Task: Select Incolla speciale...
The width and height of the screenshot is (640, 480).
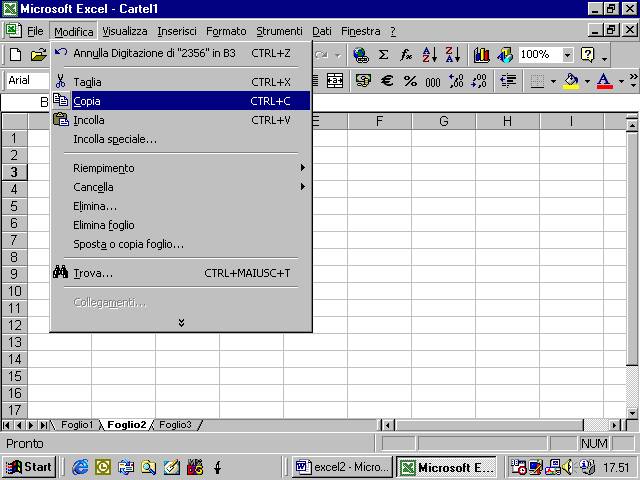Action: pyautogui.click(x=181, y=139)
